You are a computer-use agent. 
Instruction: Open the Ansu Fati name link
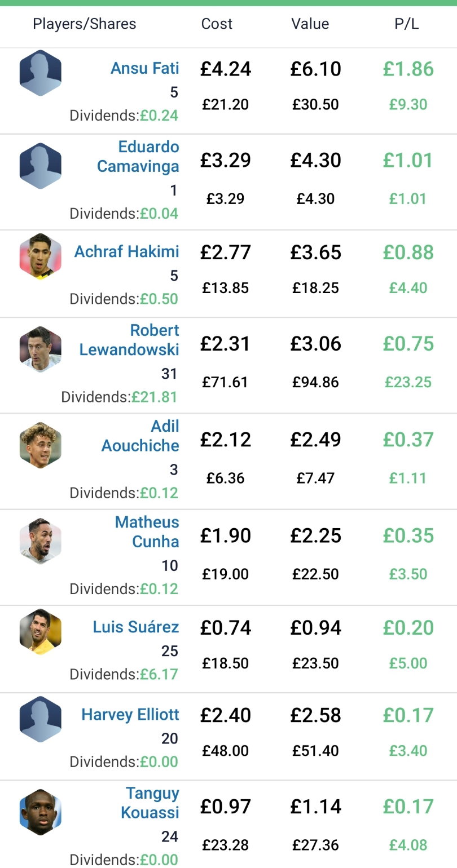coord(145,68)
